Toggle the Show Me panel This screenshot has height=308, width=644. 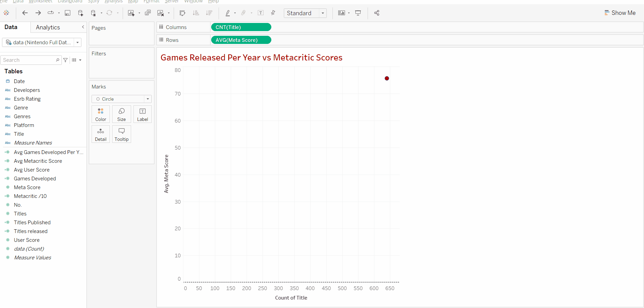tap(620, 13)
